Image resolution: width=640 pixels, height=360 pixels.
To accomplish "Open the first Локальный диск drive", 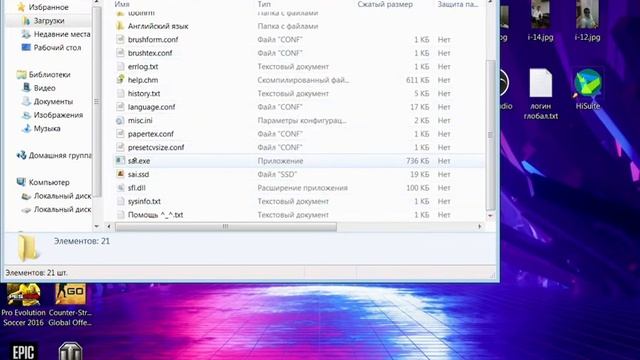I will pos(62,196).
